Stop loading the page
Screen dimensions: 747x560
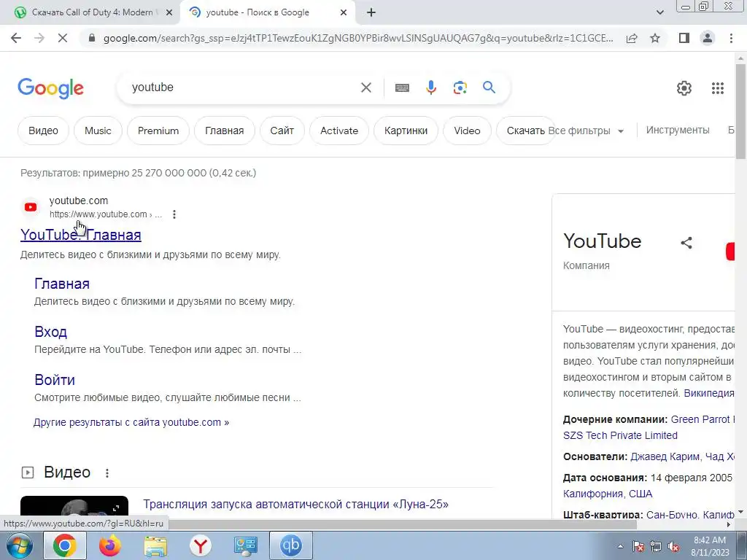[63, 38]
